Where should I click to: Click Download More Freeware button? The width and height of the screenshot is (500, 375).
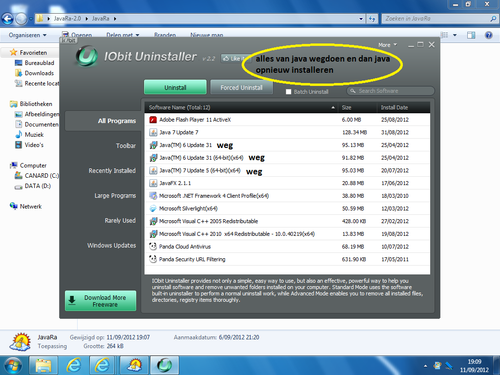coord(101,301)
